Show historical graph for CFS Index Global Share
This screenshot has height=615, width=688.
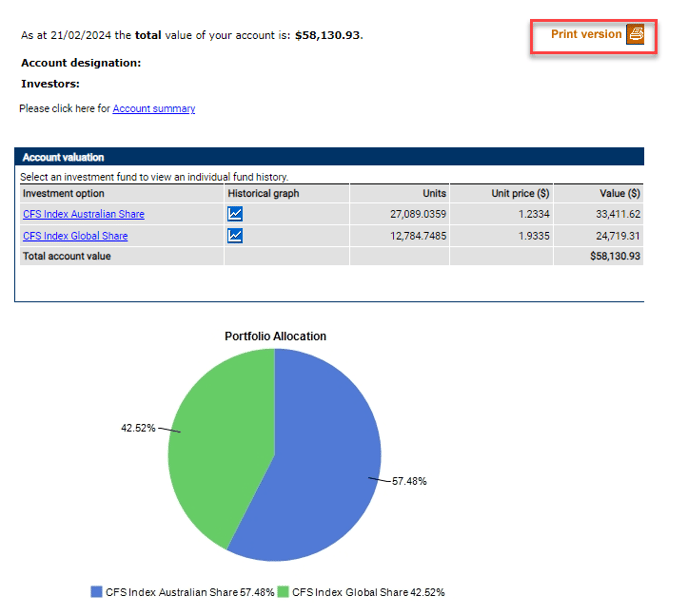click(235, 236)
